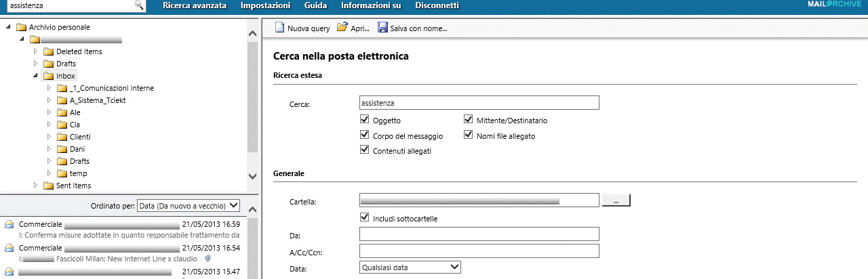868x279 pixels.
Task: Click the Apri open-folder icon
Action: pos(342,28)
